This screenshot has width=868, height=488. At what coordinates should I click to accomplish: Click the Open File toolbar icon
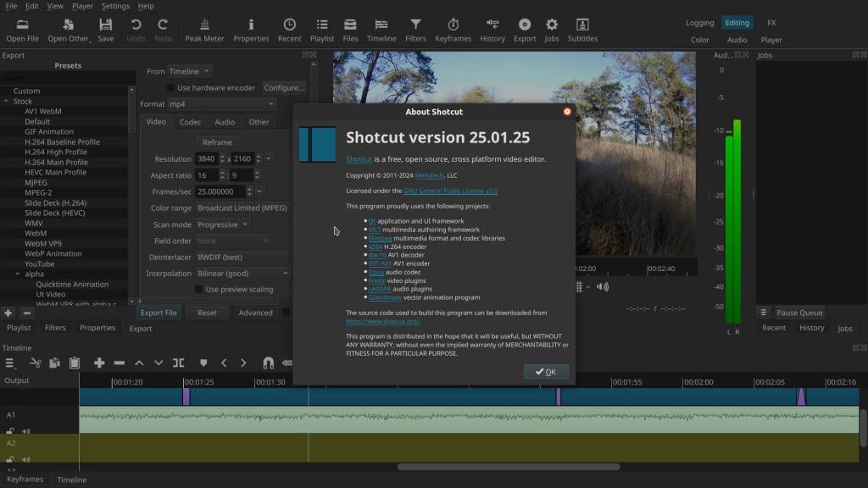[x=22, y=30]
